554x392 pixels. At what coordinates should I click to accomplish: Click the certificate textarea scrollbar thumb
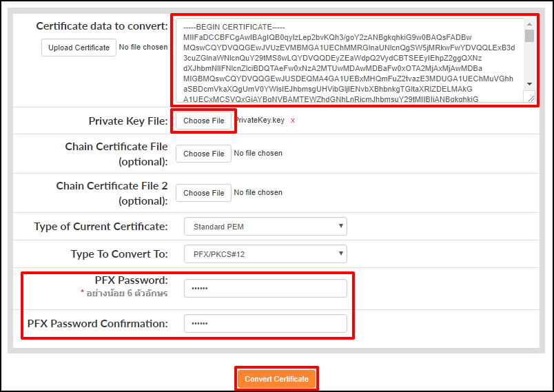(529, 37)
